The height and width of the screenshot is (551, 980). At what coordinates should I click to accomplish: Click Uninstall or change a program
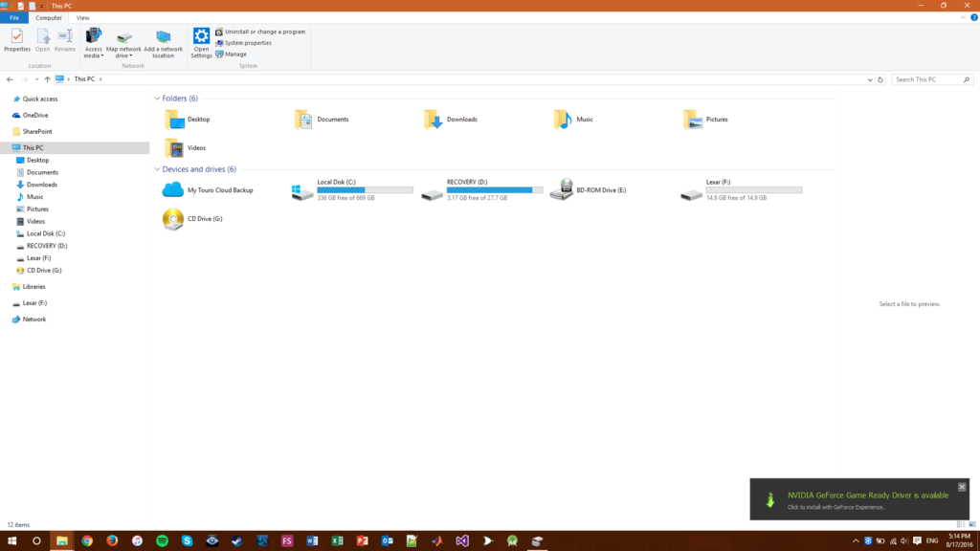coord(263,31)
